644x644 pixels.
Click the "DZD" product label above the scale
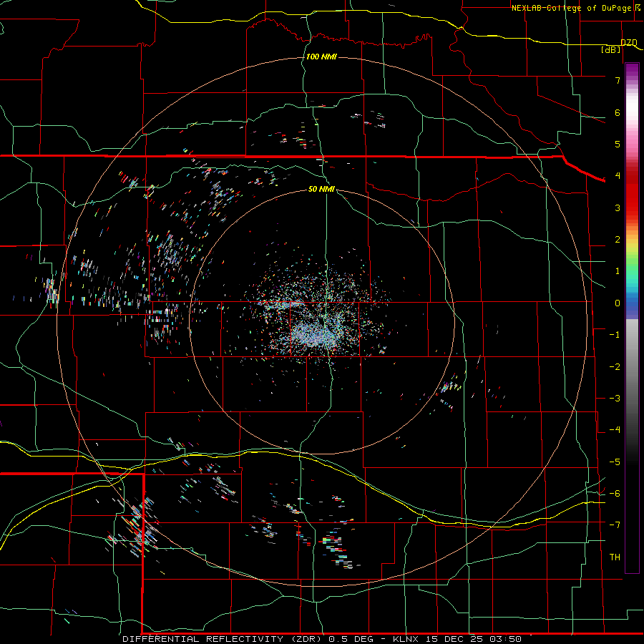(x=629, y=43)
